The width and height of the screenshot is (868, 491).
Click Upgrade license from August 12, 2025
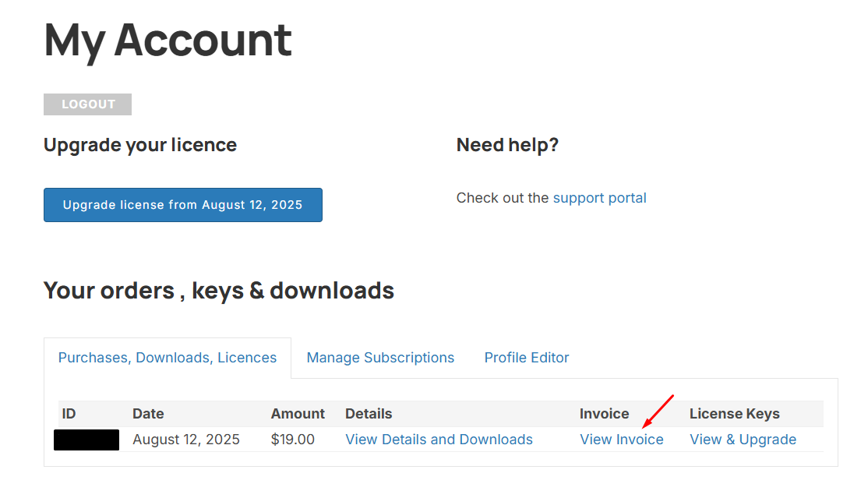pos(182,204)
